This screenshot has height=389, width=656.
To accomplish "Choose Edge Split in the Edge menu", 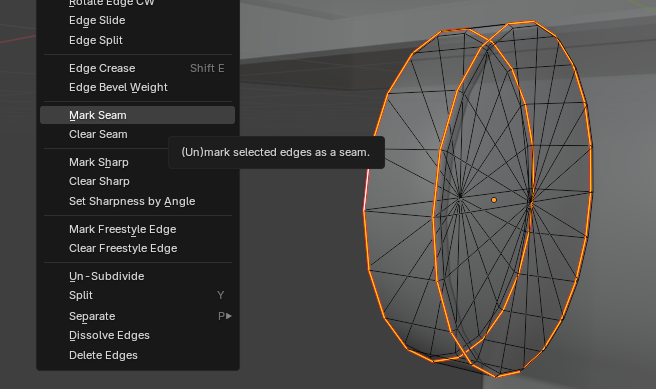I will (x=138, y=40).
